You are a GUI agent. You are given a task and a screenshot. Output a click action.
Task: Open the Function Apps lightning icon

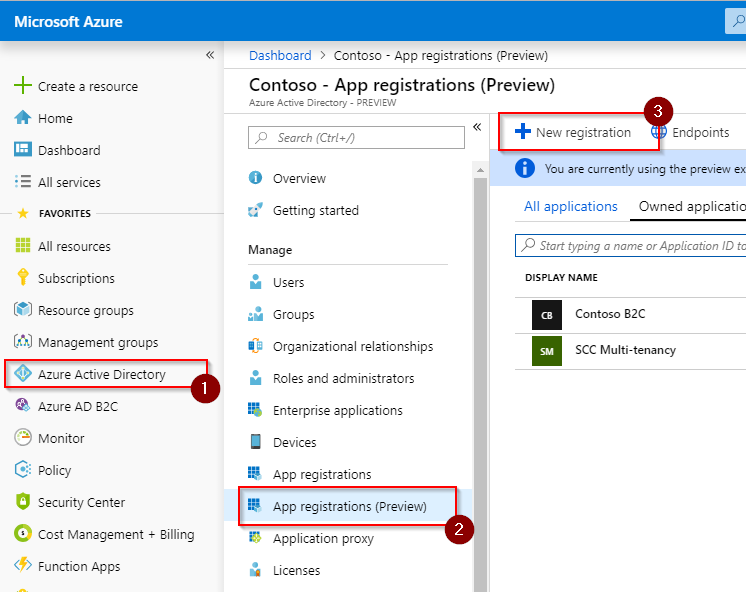point(23,565)
